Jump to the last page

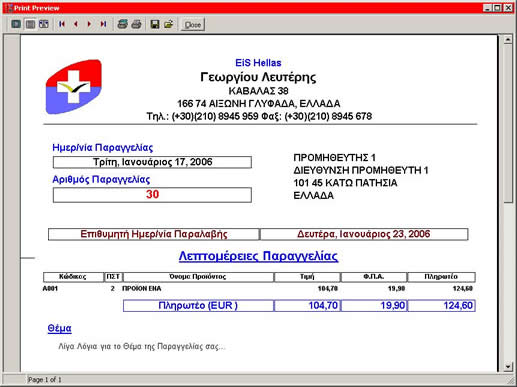coord(103,24)
